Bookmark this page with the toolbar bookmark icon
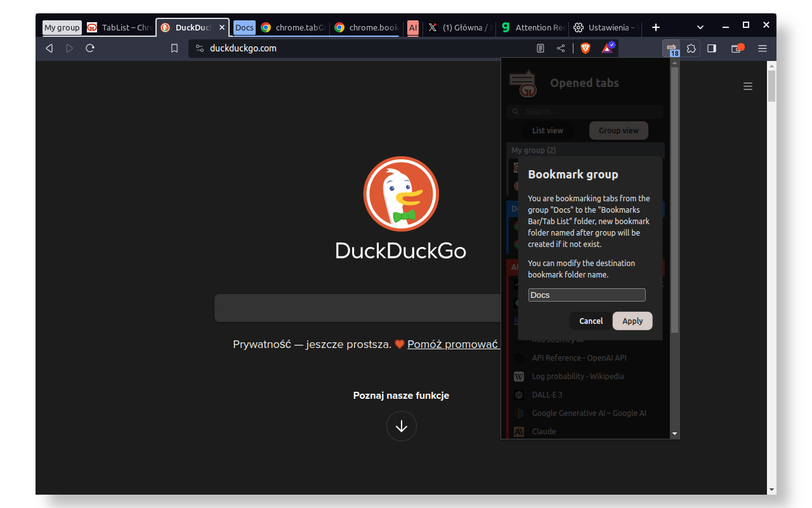The width and height of the screenshot is (812, 508). (x=174, y=48)
